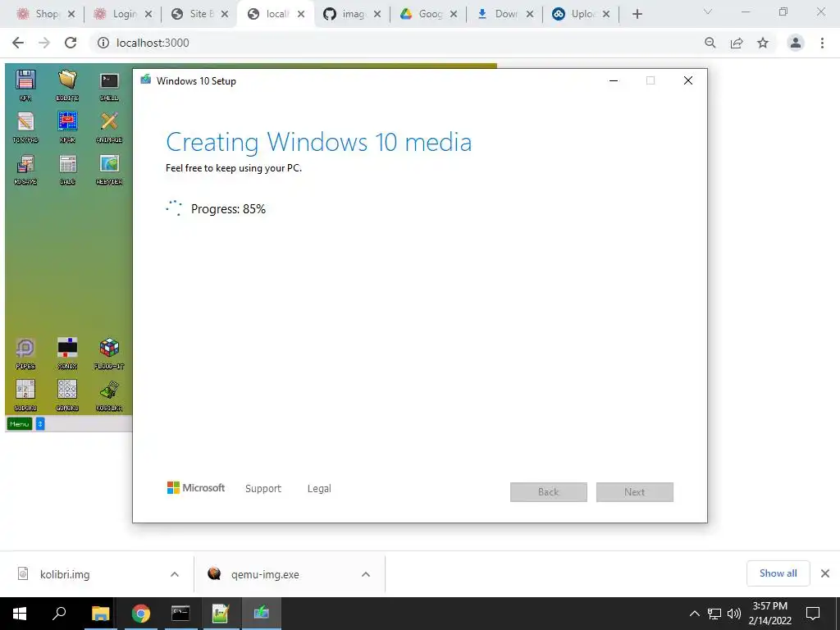The image size is (840, 630).
Task: Expand the kolibri.img download options arrow
Action: (x=175, y=574)
